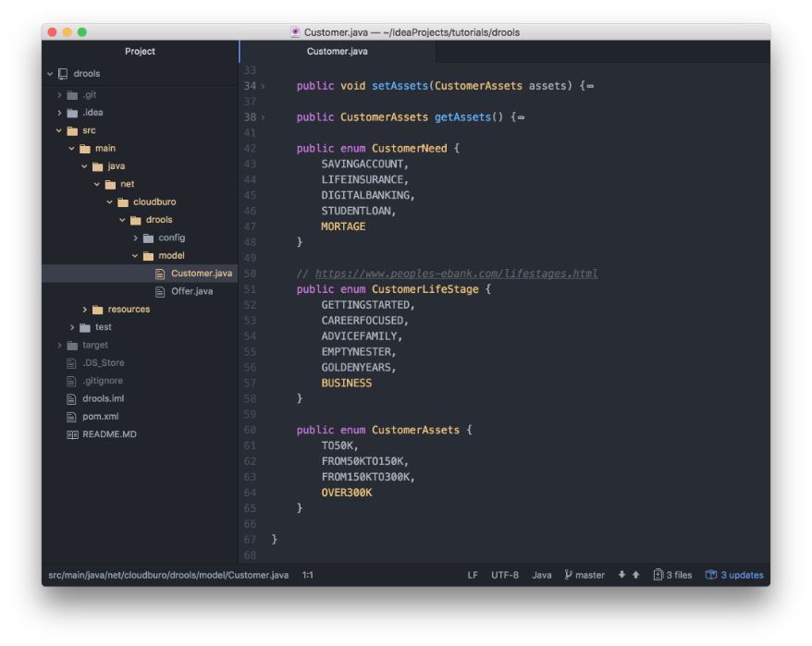812x646 pixels.
Task: Unfold the collapsed getAssets method at line 38
Action: pos(263,117)
